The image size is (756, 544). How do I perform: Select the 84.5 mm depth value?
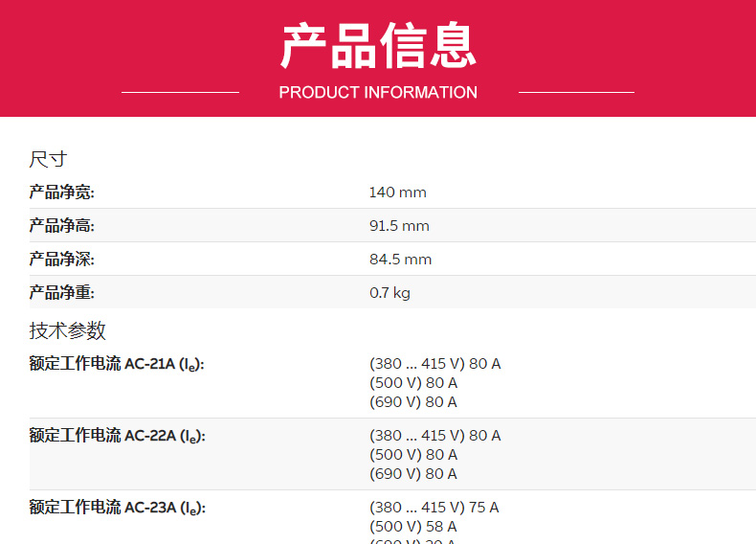pos(400,260)
